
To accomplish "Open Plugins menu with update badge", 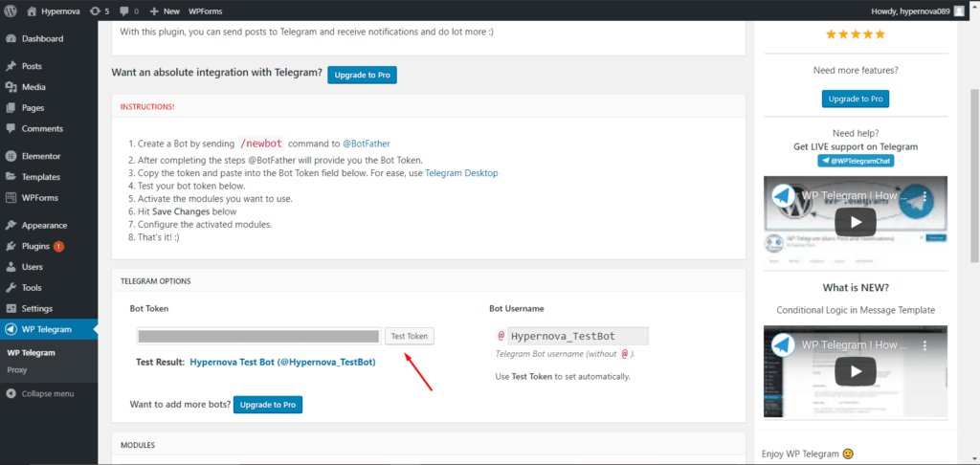I will tap(35, 246).
